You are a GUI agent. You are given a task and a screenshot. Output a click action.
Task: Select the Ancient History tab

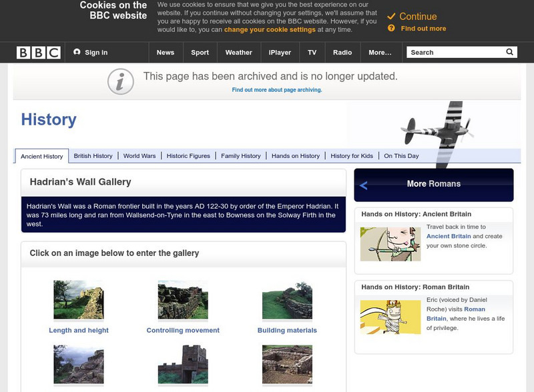point(42,157)
